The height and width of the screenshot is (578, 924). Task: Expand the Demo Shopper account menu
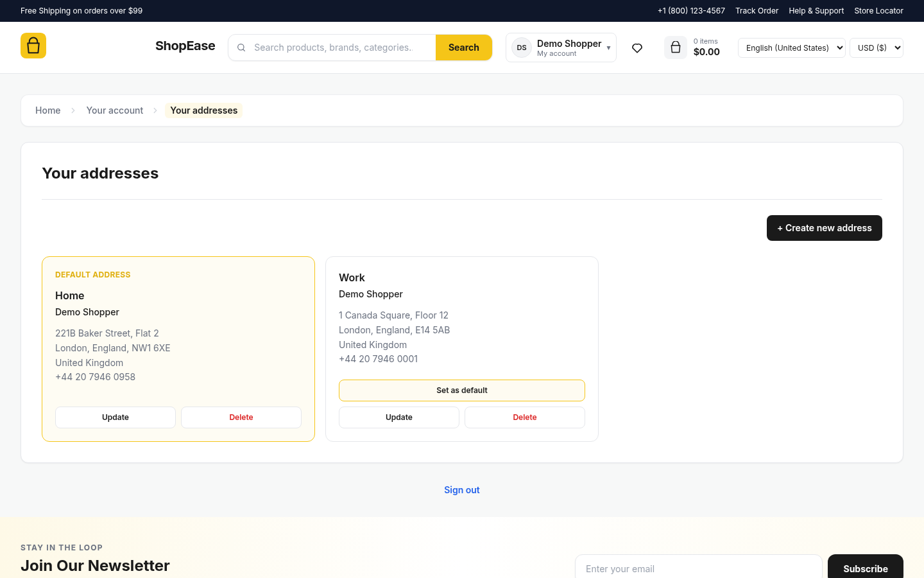tap(561, 48)
